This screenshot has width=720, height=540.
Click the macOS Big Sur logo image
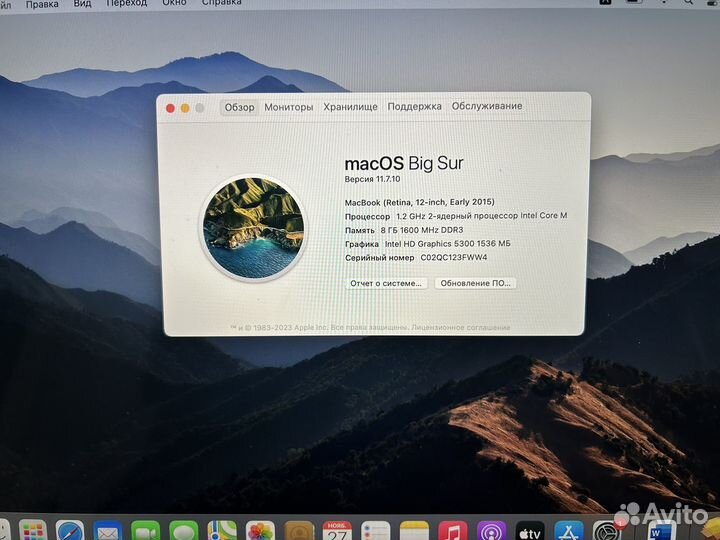pos(253,228)
